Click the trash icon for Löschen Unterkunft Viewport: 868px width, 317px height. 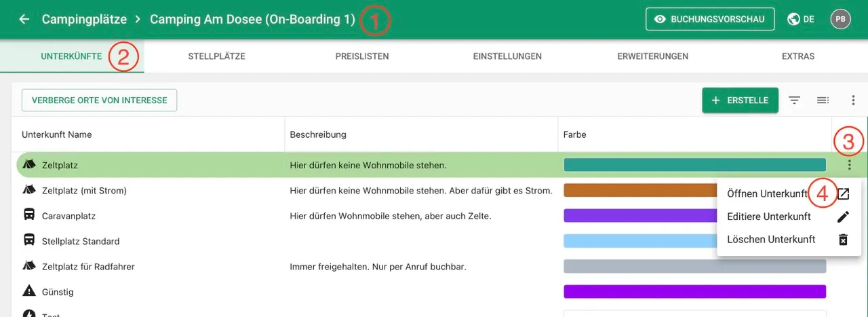pos(843,240)
